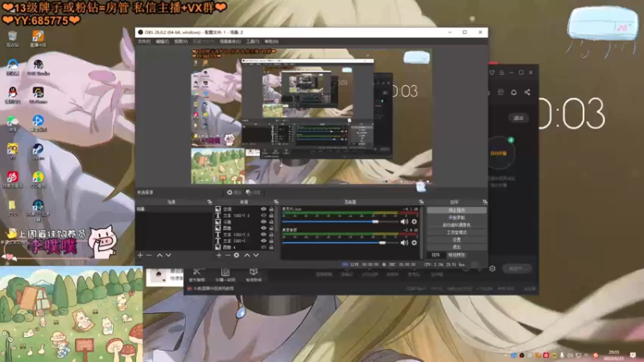Screen dimensions: 644x362
Task: Mute the 麦克风/Aux channel speaker icon
Action: [405, 222]
